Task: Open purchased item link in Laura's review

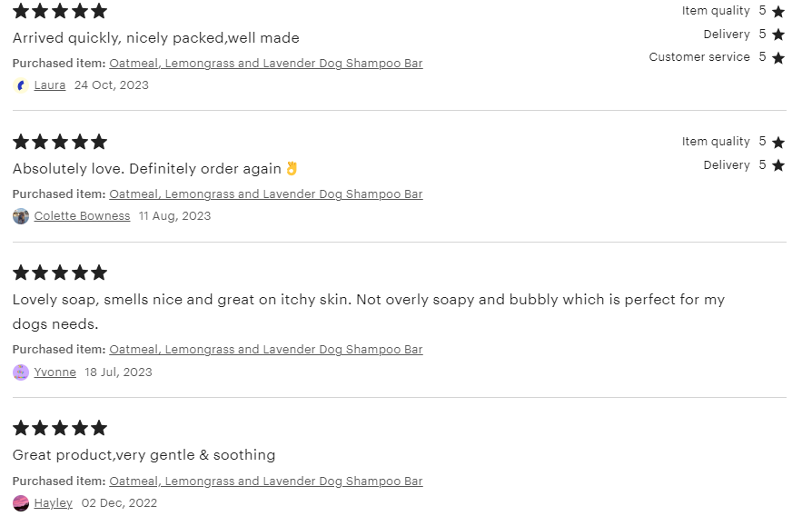Action: (265, 64)
